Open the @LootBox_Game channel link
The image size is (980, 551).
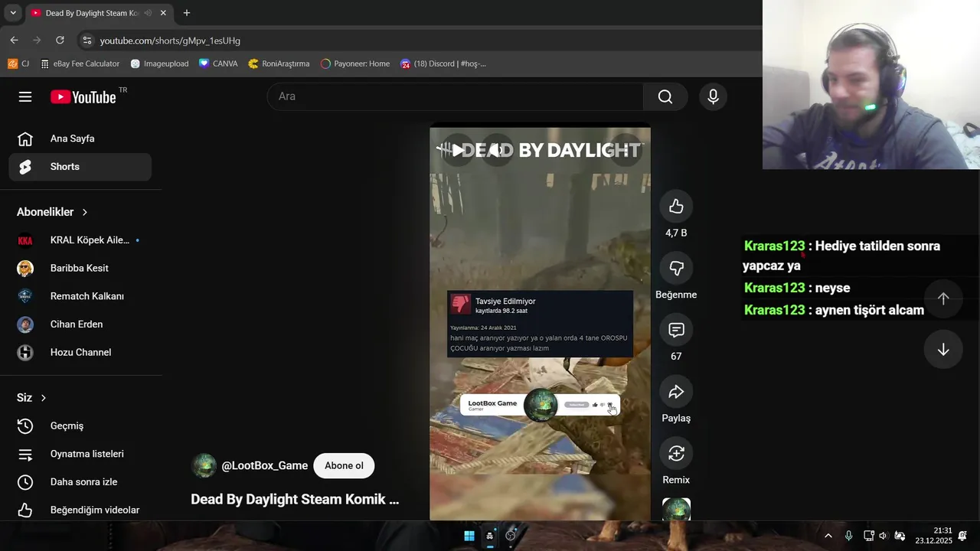265,465
